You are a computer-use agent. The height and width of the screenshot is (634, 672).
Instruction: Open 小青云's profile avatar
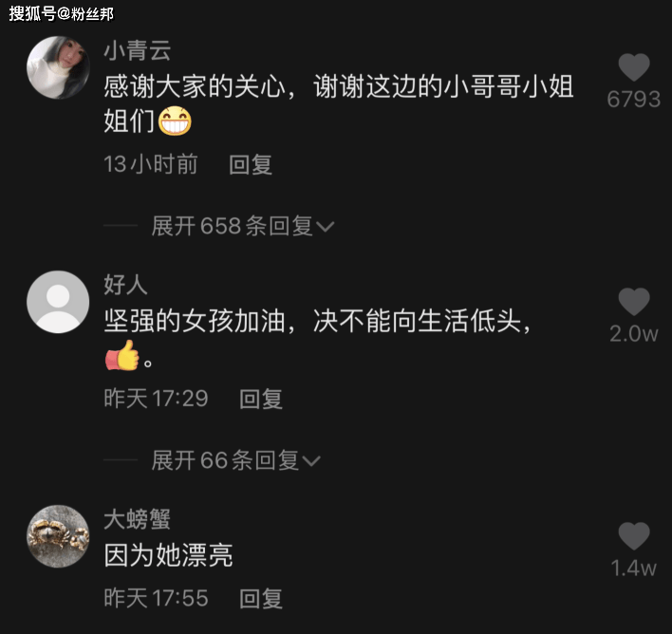click(58, 67)
